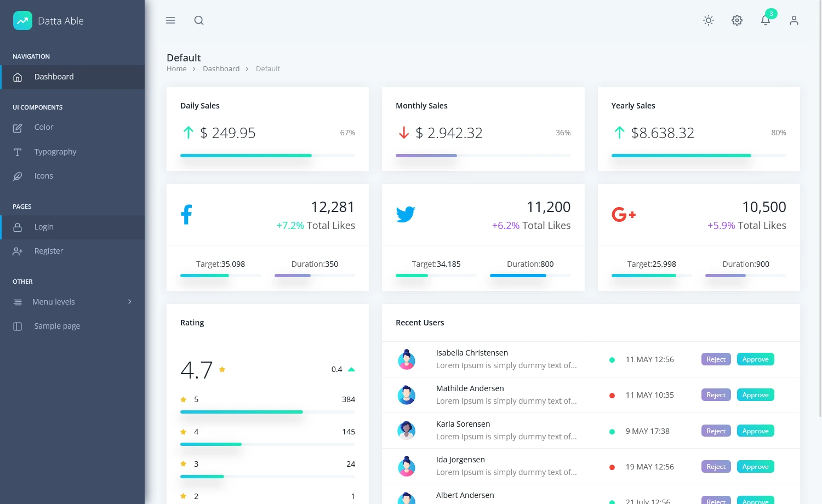The image size is (822, 504).
Task: Toggle the sidebar with the hamburger icon
Action: tap(170, 20)
